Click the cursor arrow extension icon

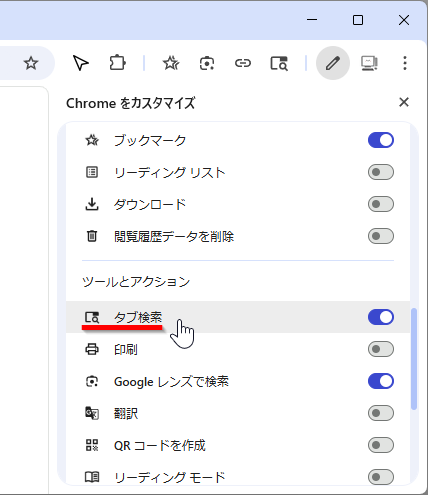(x=80, y=63)
